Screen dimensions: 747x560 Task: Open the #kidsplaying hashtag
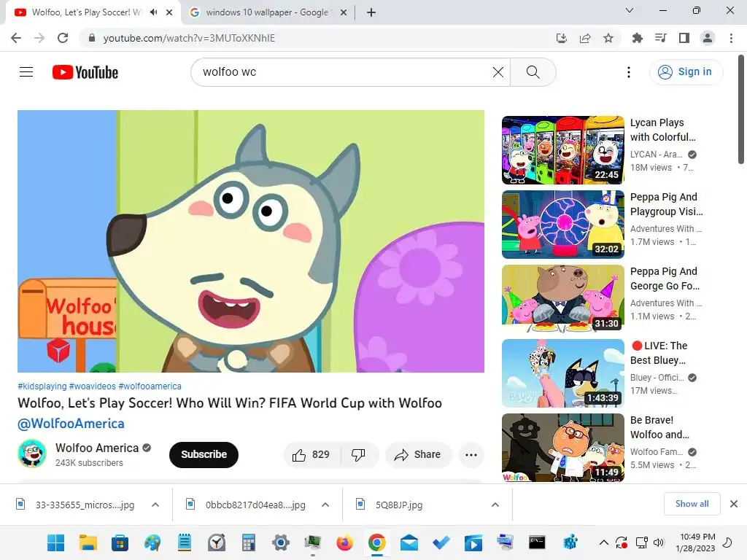[x=42, y=386]
